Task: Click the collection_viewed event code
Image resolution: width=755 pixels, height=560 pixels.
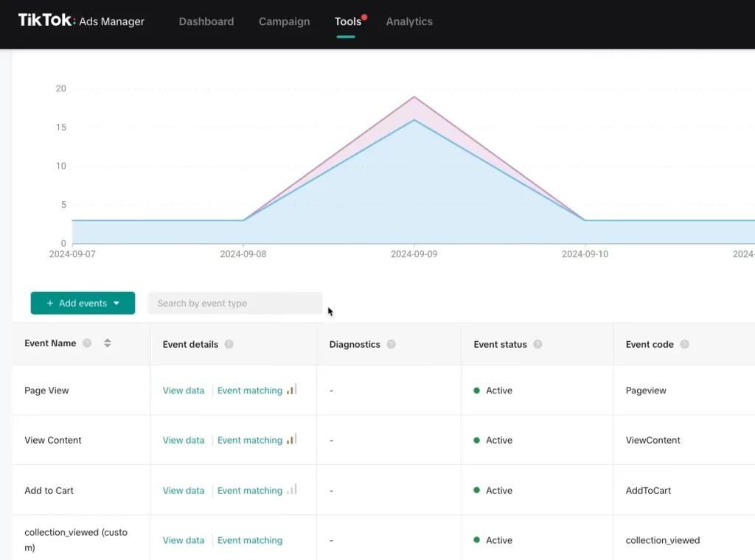Action: pos(663,540)
